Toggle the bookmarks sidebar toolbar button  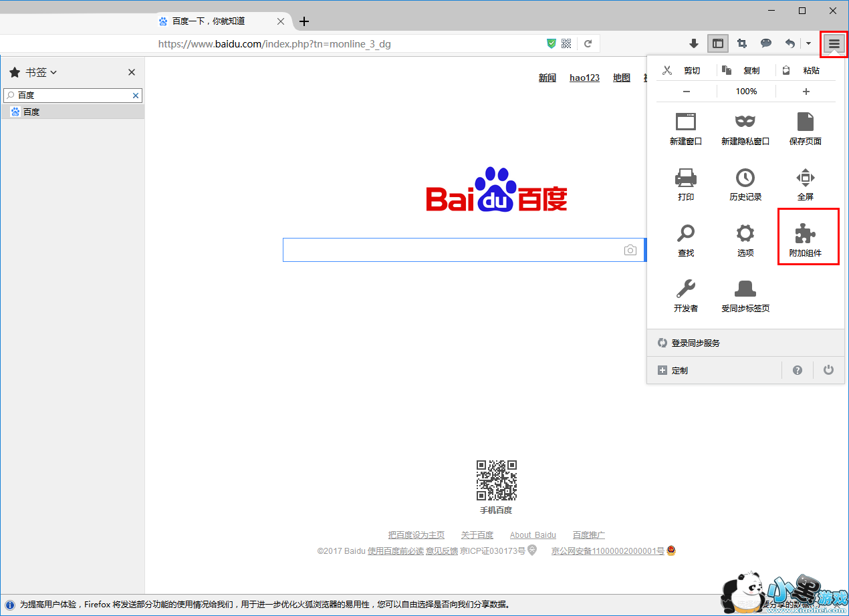pyautogui.click(x=718, y=43)
